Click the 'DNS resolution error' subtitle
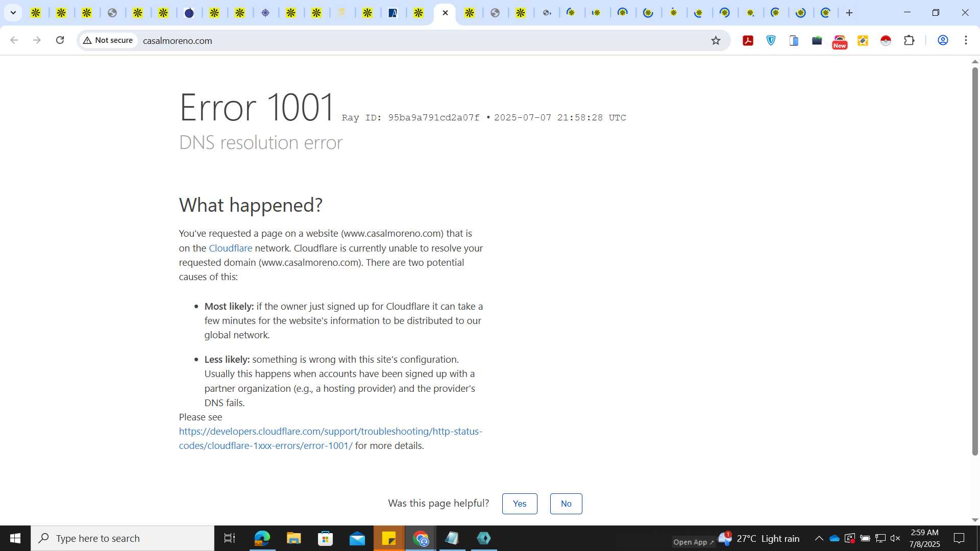 point(261,142)
